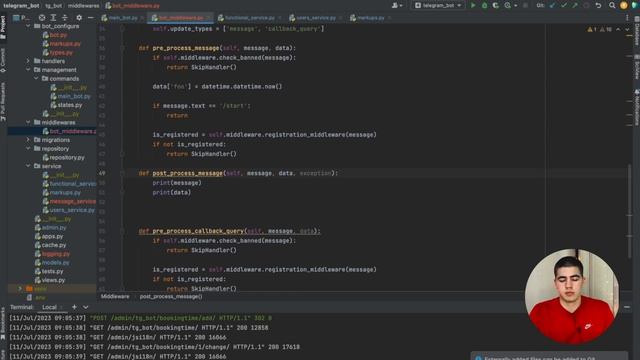640x360 pixels.
Task: Switch to the functional_service.py editor tab
Action: [249, 18]
